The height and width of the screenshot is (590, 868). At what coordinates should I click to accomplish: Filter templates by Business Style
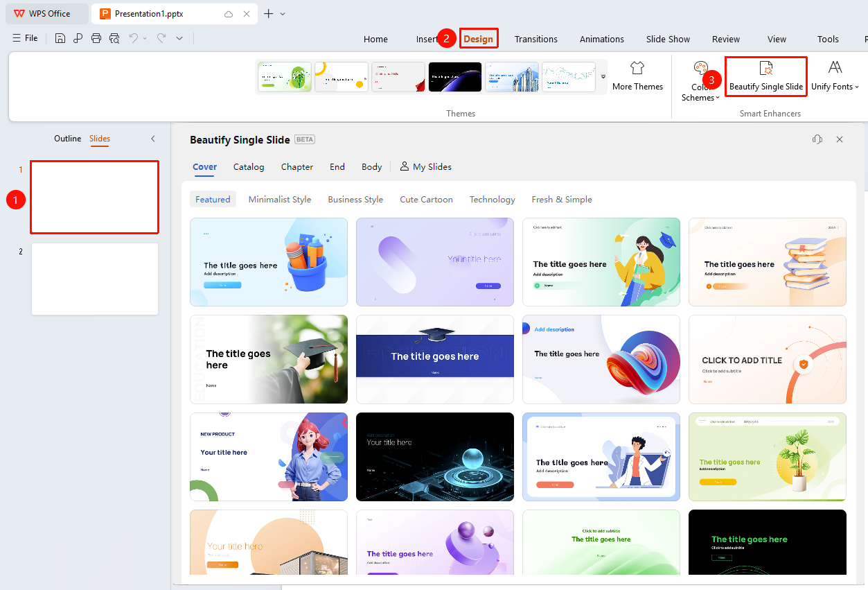(x=355, y=200)
